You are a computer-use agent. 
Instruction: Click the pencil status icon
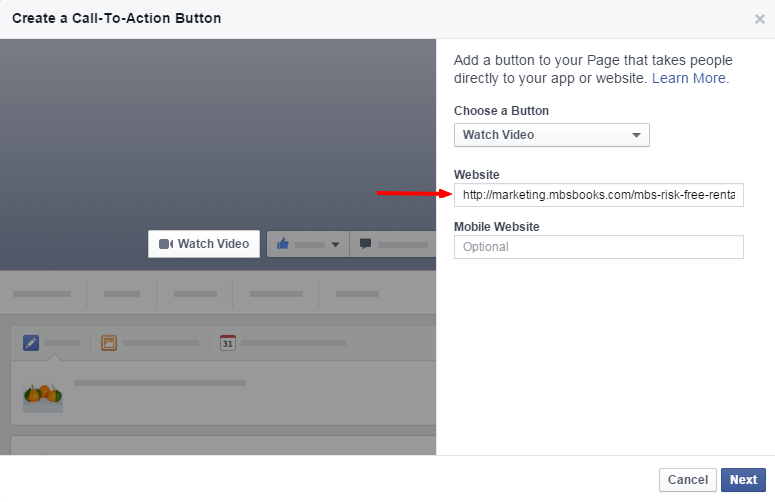click(31, 343)
